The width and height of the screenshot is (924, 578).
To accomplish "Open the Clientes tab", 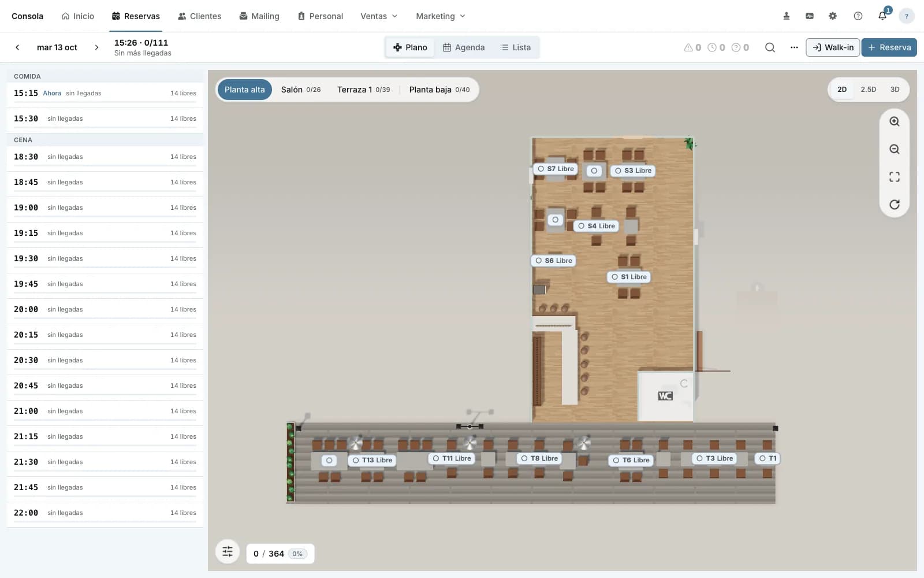I will pyautogui.click(x=199, y=16).
